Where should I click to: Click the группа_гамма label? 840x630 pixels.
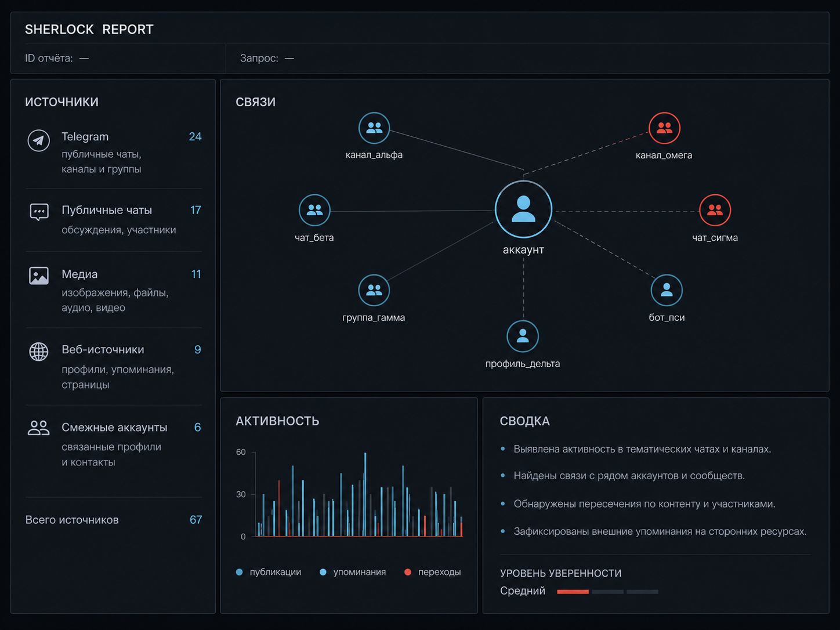tap(374, 318)
